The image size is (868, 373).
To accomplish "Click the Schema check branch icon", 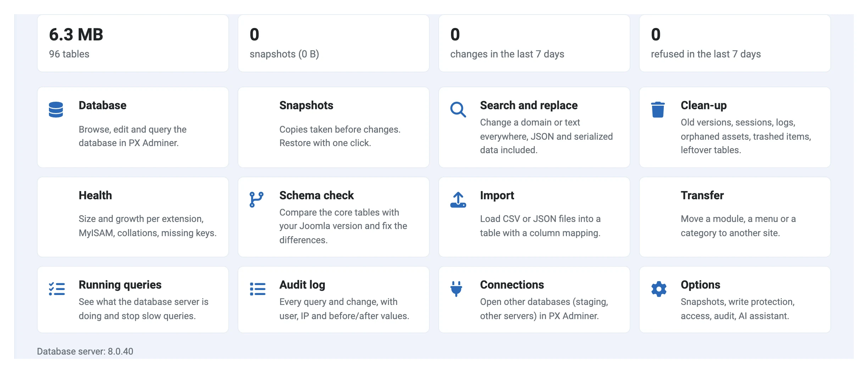I will 256,200.
